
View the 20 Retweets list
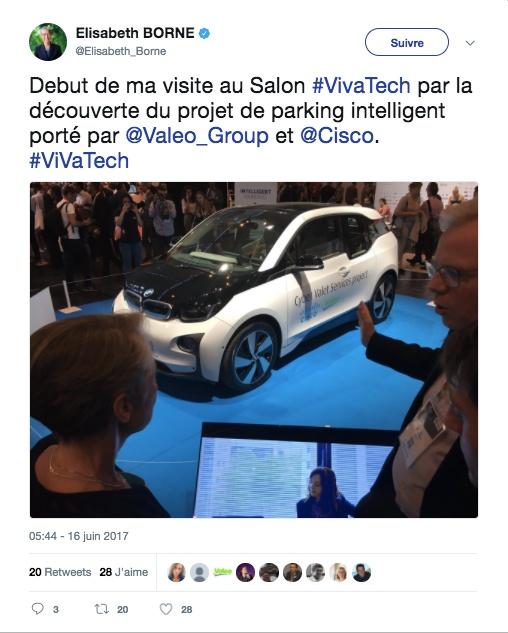pos(60,572)
